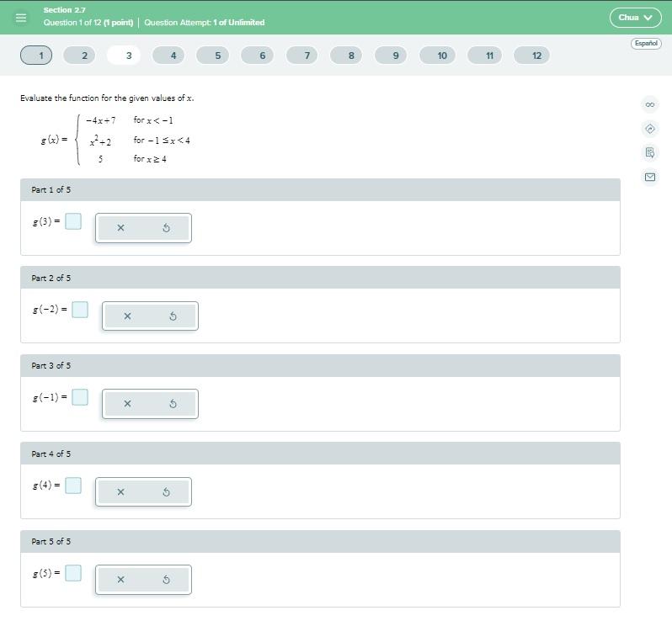This screenshot has width=672, height=621.
Task: Click the Part 2 of 5 header
Action: click(320, 278)
